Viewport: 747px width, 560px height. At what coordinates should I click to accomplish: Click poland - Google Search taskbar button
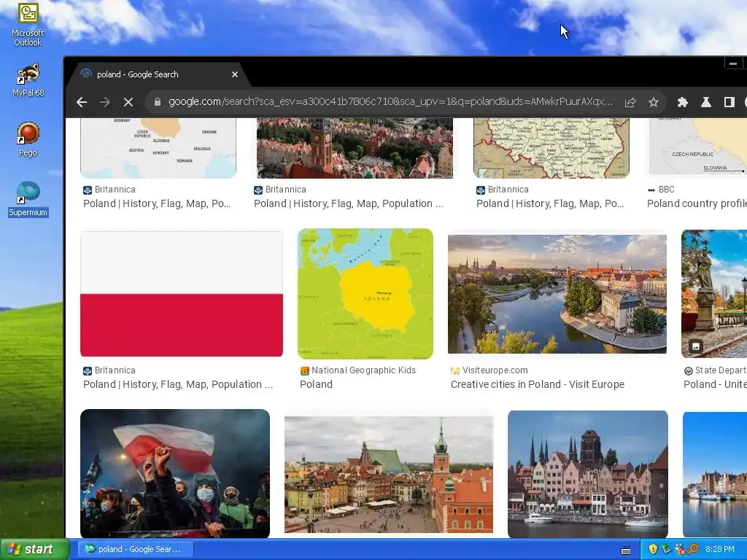[x=136, y=549]
